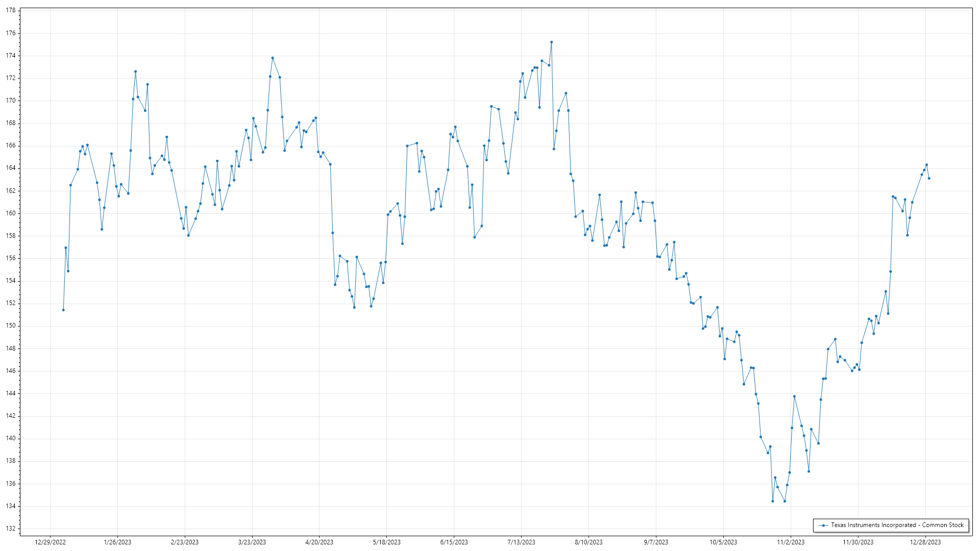Click the Texas Instruments legend label text

tap(897, 525)
